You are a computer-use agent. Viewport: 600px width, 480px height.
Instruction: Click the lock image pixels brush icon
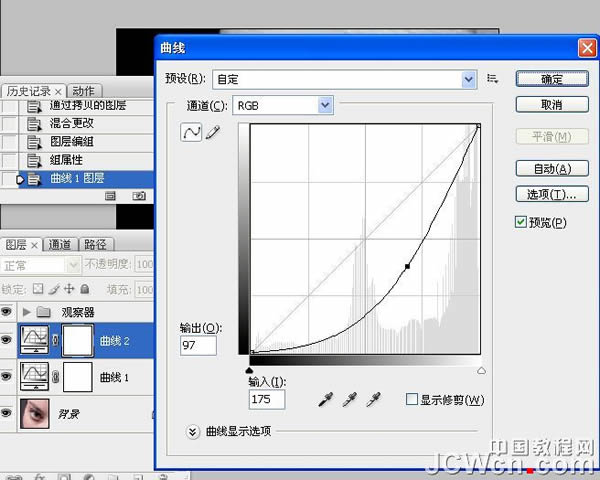point(54,289)
